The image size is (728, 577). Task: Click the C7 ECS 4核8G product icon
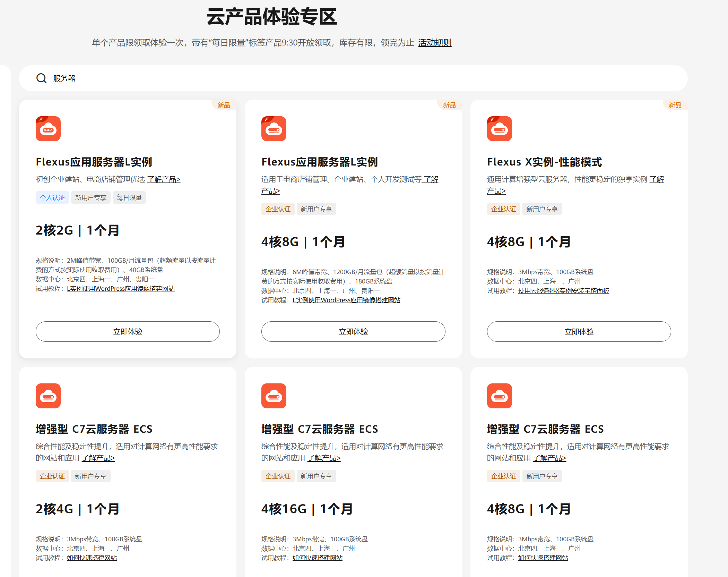500,396
